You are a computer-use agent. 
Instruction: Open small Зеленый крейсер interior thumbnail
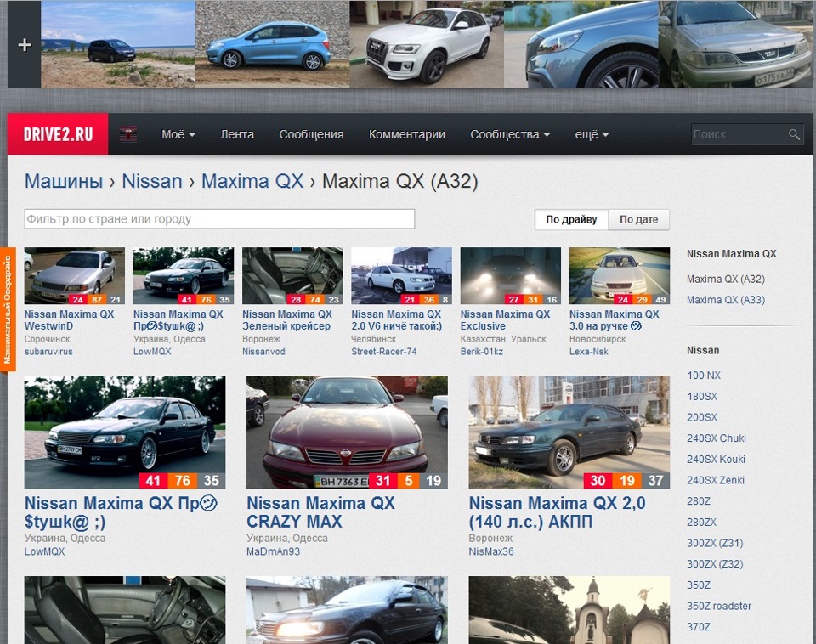tap(292, 276)
